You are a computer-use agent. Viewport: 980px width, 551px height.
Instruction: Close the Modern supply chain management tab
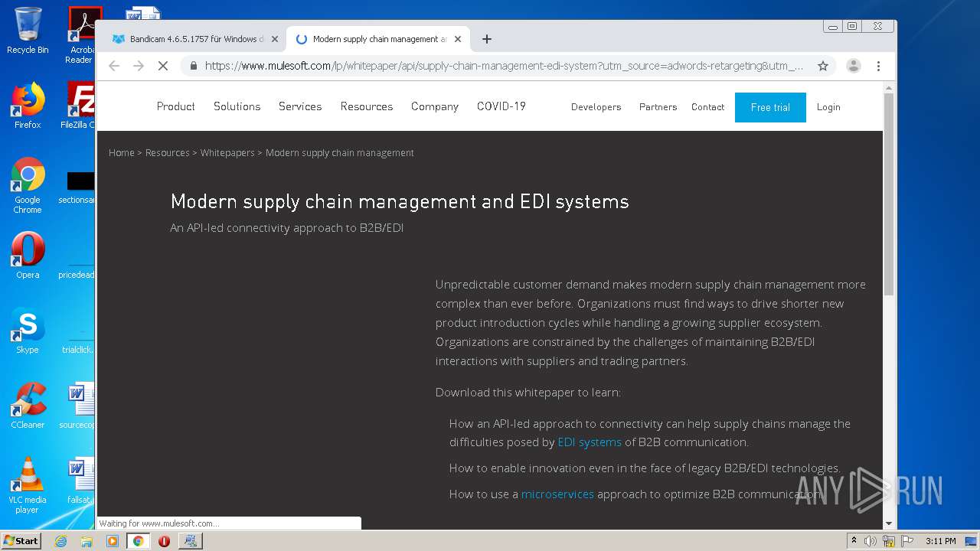(458, 39)
